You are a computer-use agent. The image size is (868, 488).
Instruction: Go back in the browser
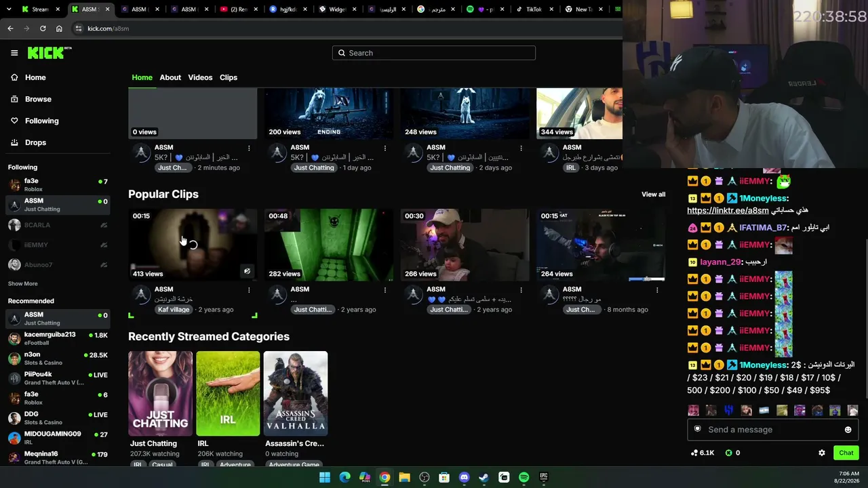10,28
